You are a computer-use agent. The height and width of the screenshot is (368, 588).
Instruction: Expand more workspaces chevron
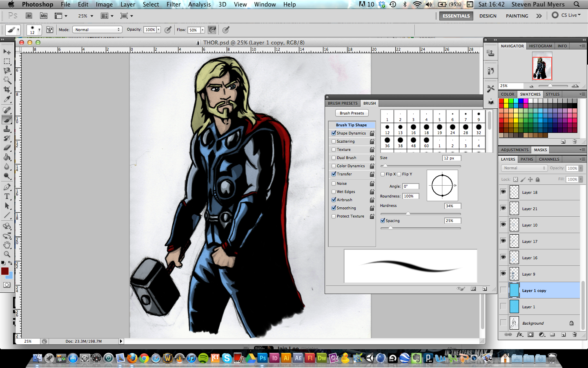point(539,16)
